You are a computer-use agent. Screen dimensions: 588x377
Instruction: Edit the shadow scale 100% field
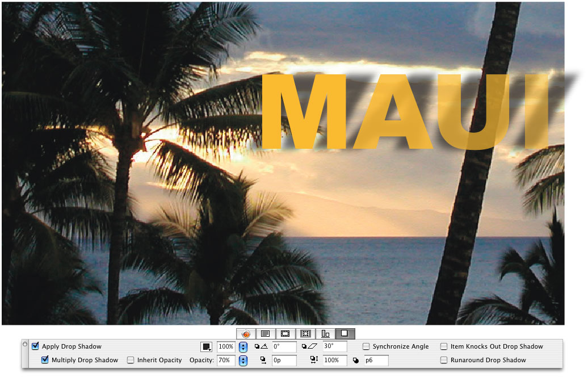(335, 360)
